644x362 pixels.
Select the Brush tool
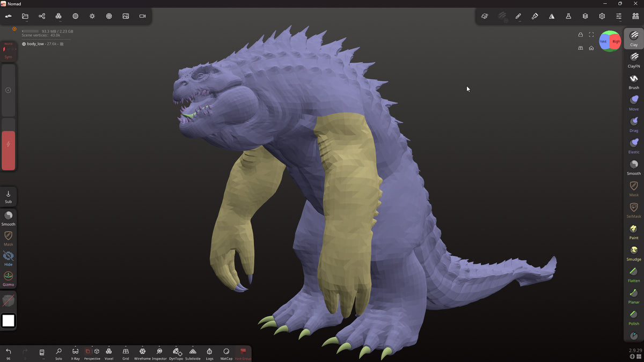634,82
